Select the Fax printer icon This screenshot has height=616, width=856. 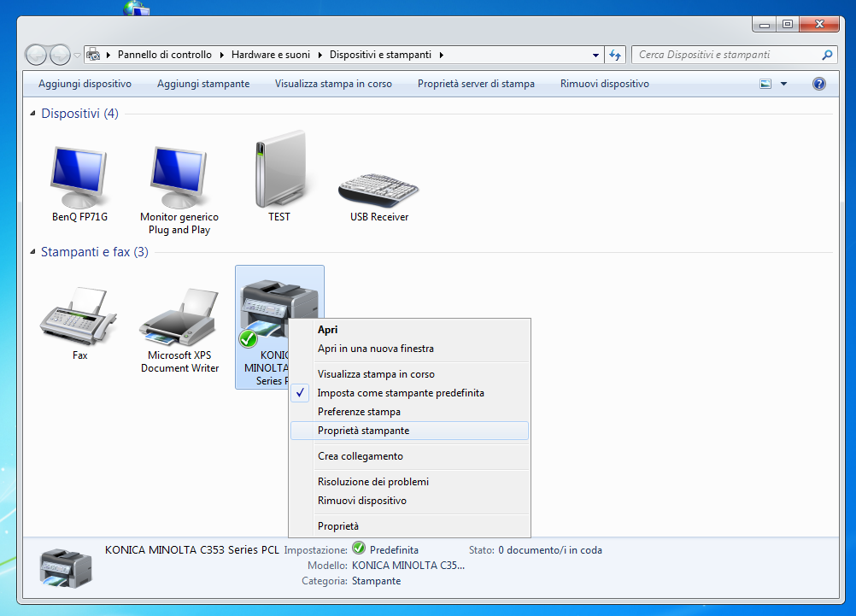click(x=79, y=318)
